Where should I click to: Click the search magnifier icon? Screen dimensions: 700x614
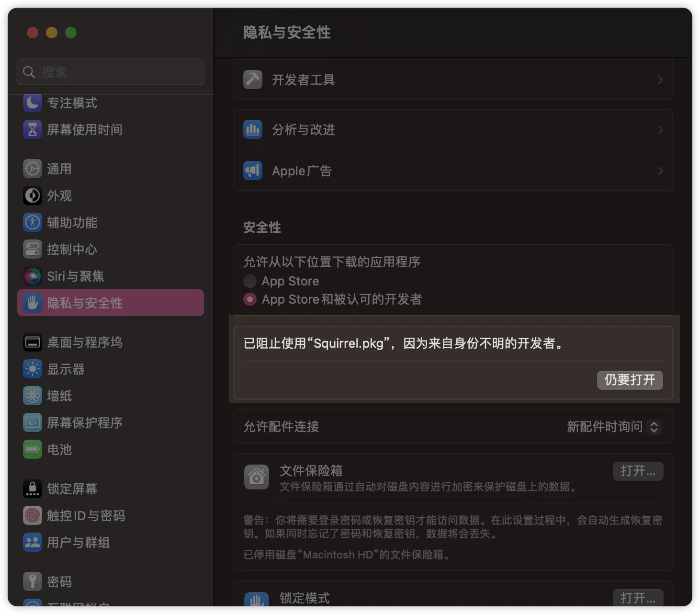click(29, 72)
